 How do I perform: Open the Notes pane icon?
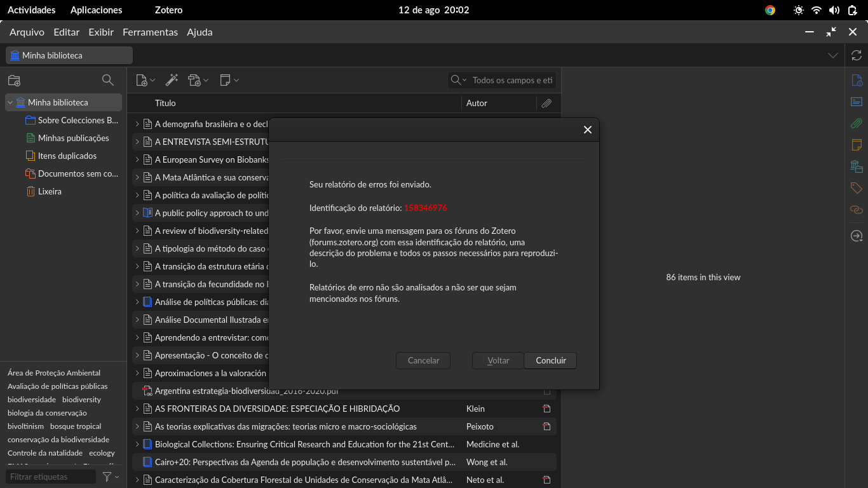(x=857, y=145)
